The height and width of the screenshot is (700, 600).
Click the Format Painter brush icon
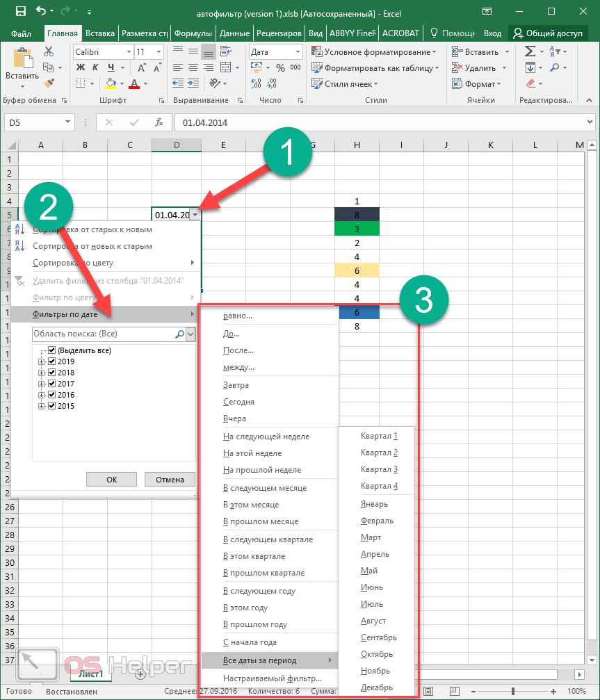tap(49, 83)
